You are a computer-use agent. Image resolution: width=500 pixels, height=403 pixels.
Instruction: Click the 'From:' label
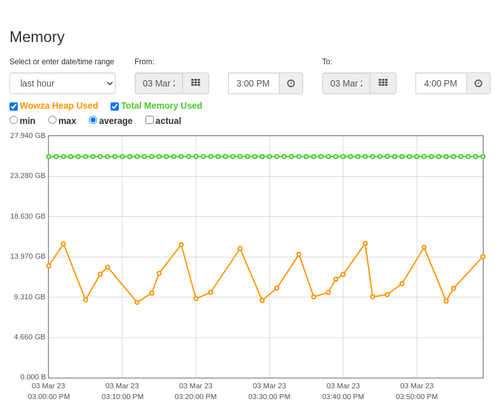144,62
